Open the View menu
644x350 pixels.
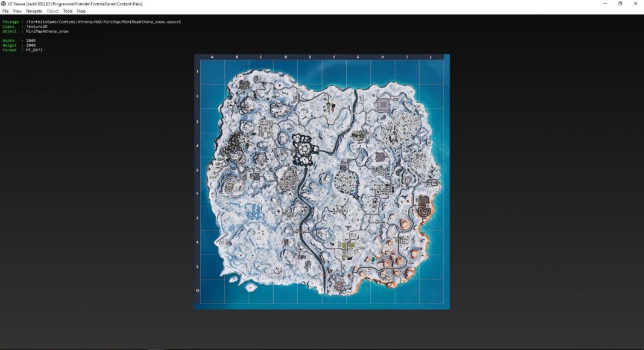[17, 11]
